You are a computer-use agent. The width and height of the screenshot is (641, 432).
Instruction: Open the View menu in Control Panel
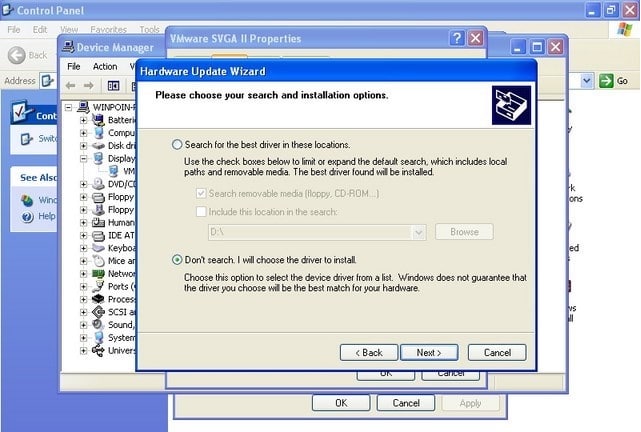(x=69, y=29)
